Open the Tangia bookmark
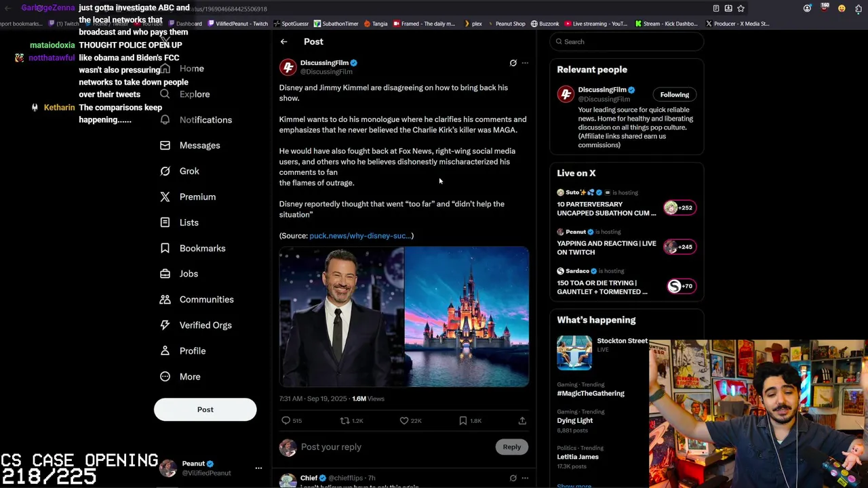The width and height of the screenshot is (868, 488). [376, 24]
